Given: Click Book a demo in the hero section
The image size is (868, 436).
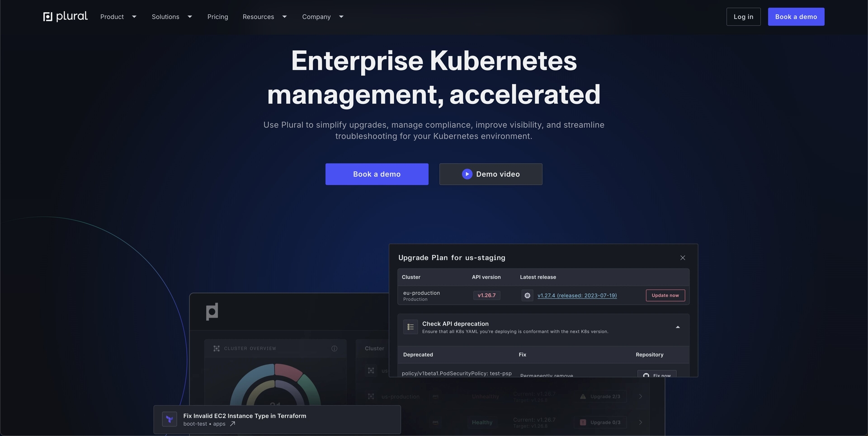Looking at the screenshot, I should [377, 174].
